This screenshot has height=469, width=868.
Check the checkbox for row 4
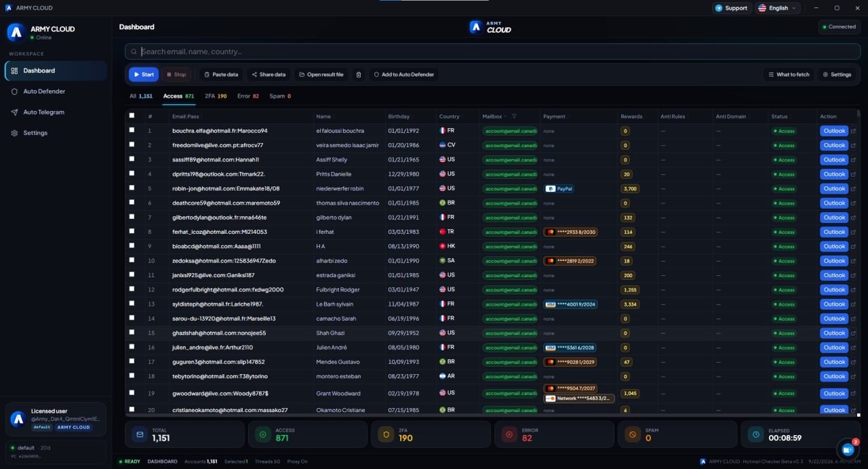coord(132,174)
